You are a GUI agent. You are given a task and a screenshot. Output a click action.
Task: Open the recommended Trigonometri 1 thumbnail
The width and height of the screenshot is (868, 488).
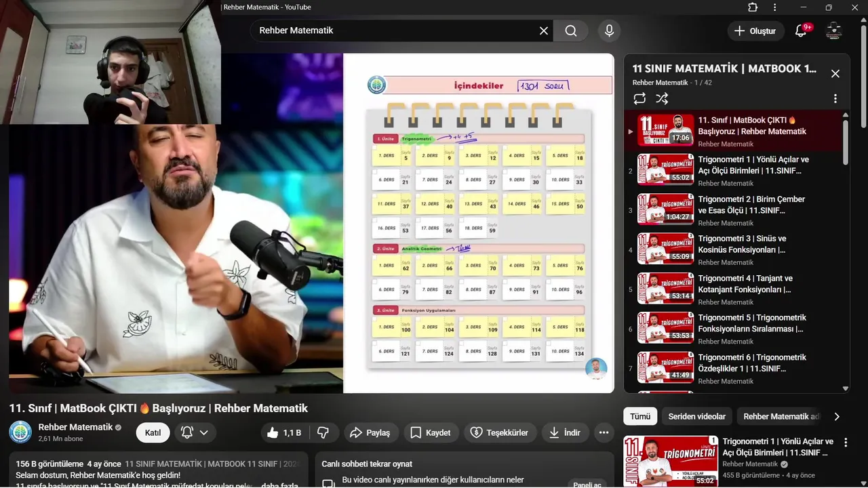click(669, 462)
